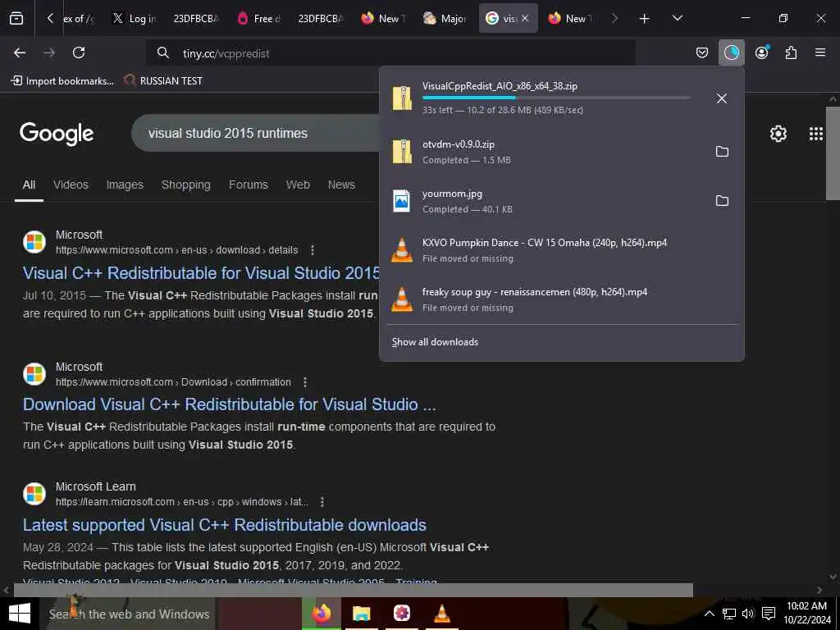Viewport: 840px width, 630px height.
Task: Reload the current page
Action: pyautogui.click(x=79, y=52)
